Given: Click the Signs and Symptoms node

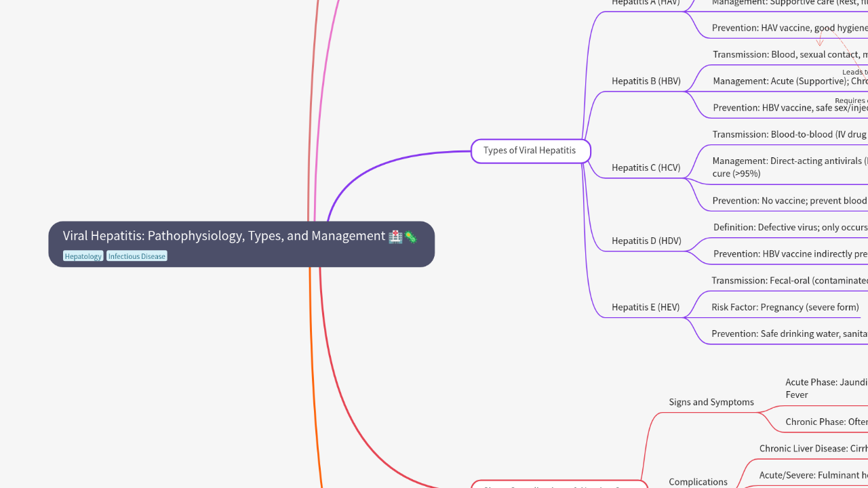Looking at the screenshot, I should [711, 402].
